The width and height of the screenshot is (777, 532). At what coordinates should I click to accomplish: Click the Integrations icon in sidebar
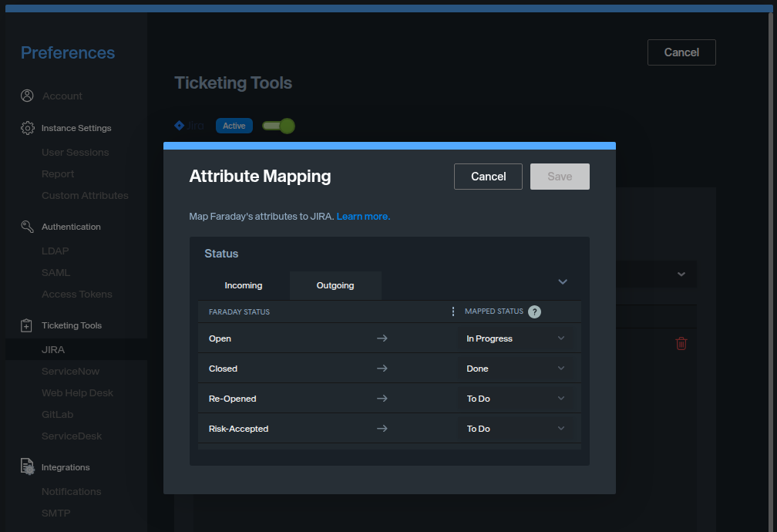tap(27, 467)
